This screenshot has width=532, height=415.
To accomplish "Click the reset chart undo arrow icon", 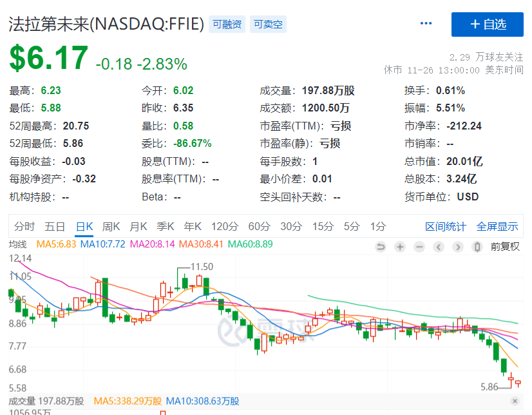I will pyautogui.click(x=380, y=246).
